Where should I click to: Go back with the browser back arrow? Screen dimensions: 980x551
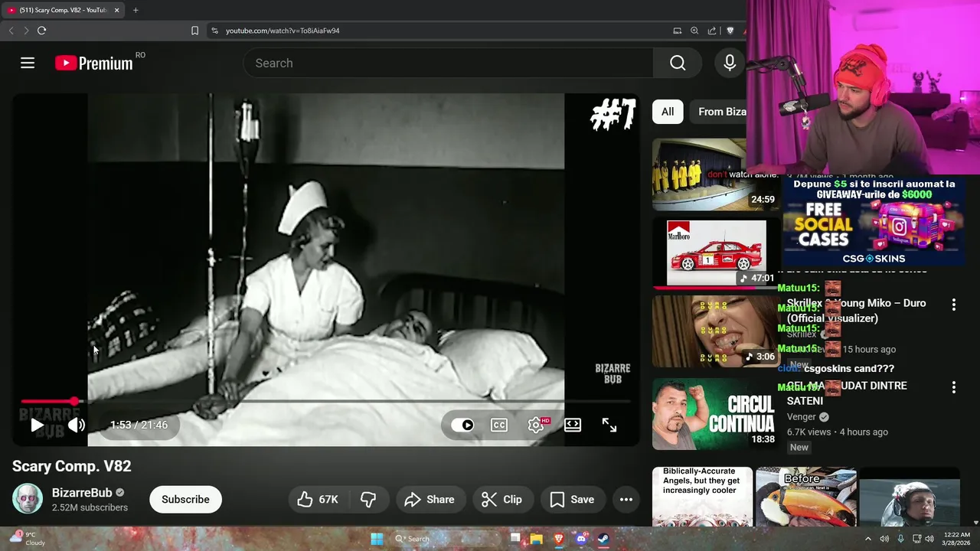pyautogui.click(x=11, y=31)
